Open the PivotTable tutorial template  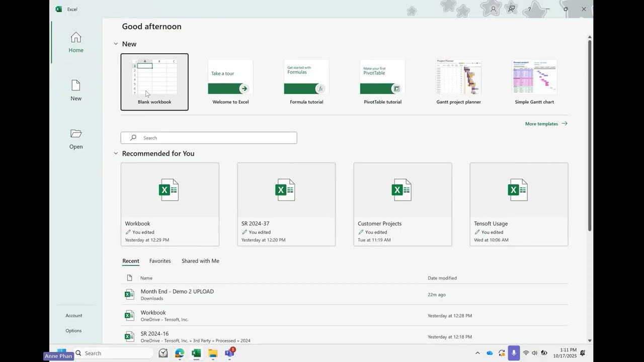tap(382, 82)
